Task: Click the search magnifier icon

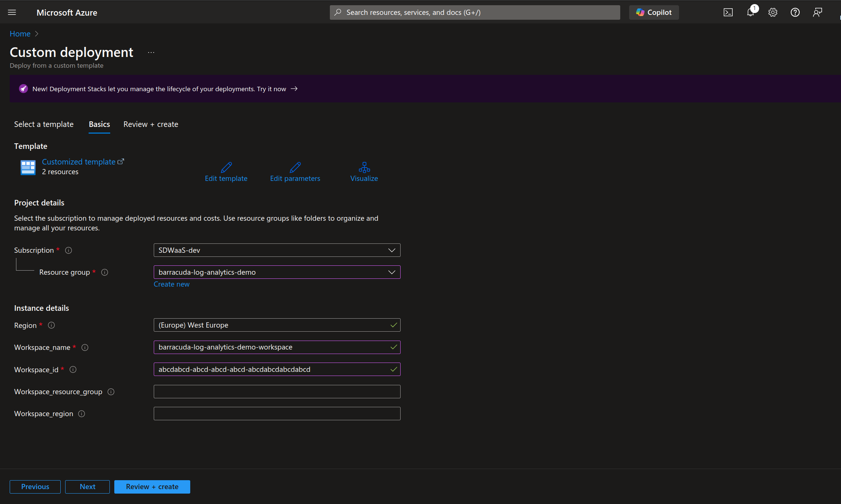Action: point(338,12)
